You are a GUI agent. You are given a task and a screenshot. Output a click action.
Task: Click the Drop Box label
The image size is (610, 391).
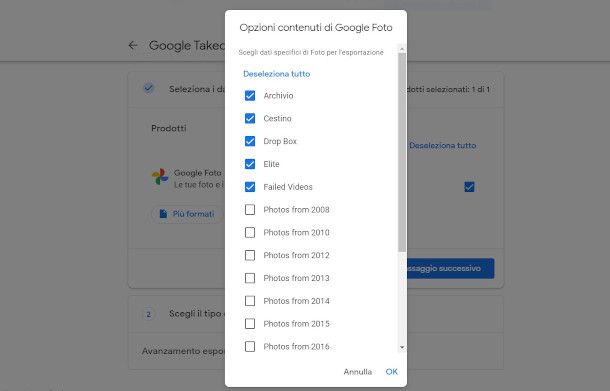tap(280, 141)
